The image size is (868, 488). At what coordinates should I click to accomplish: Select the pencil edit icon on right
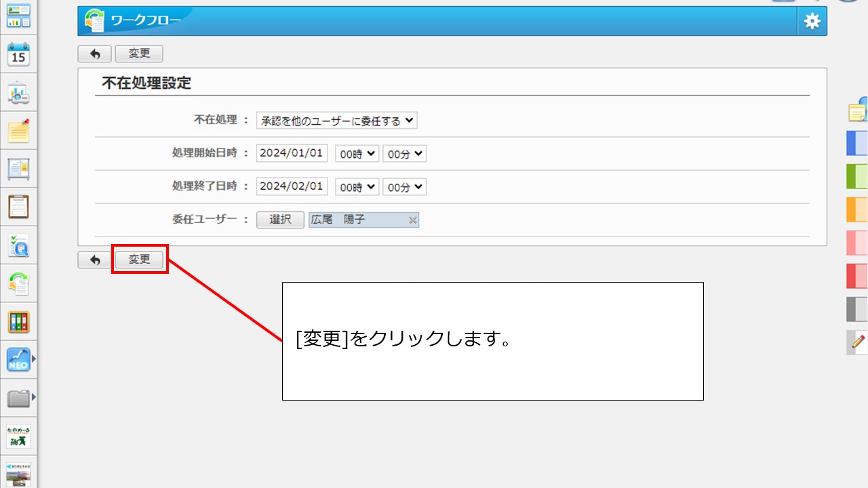coord(858,342)
